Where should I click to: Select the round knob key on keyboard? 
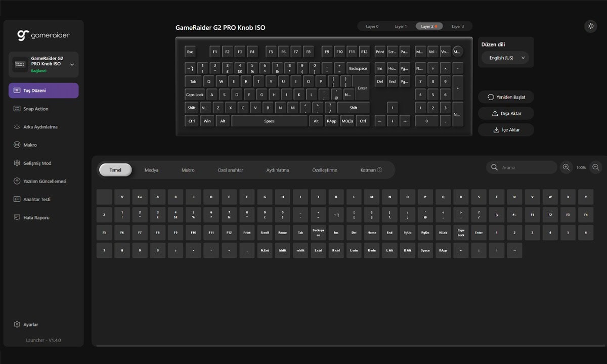point(457,51)
